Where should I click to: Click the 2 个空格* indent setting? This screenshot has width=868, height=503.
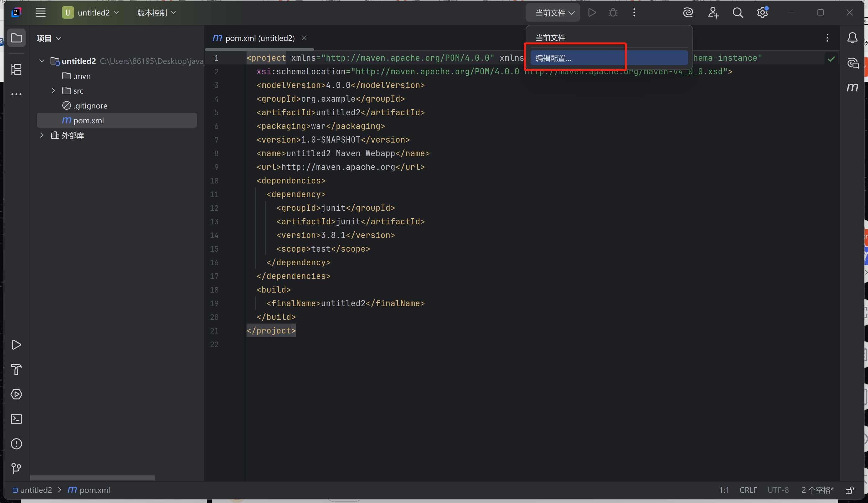click(x=817, y=490)
